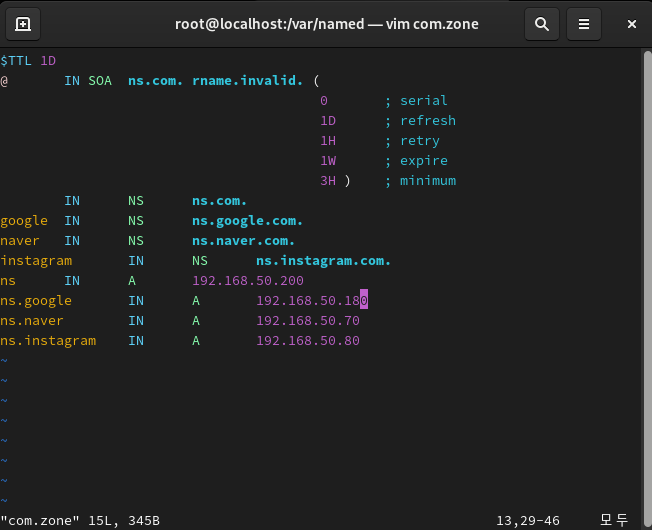This screenshot has height=530, width=652.
Task: Click the '1W' expire value
Action: 328,160
